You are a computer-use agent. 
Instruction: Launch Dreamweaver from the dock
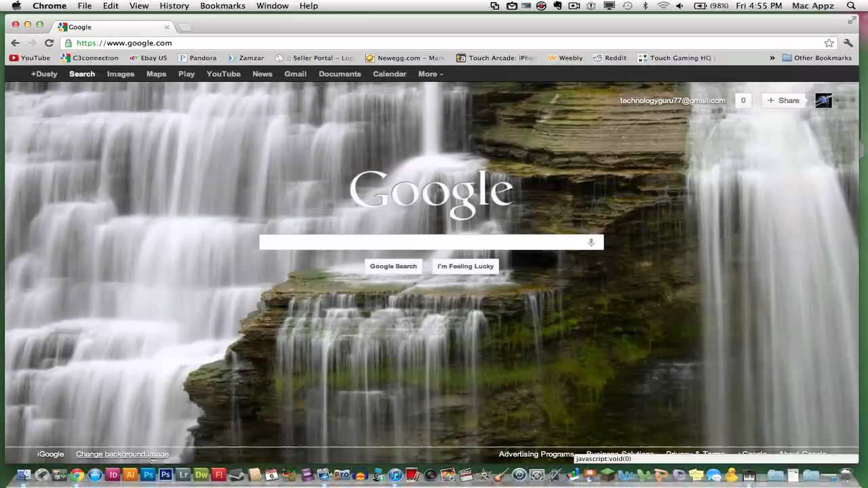click(x=201, y=475)
